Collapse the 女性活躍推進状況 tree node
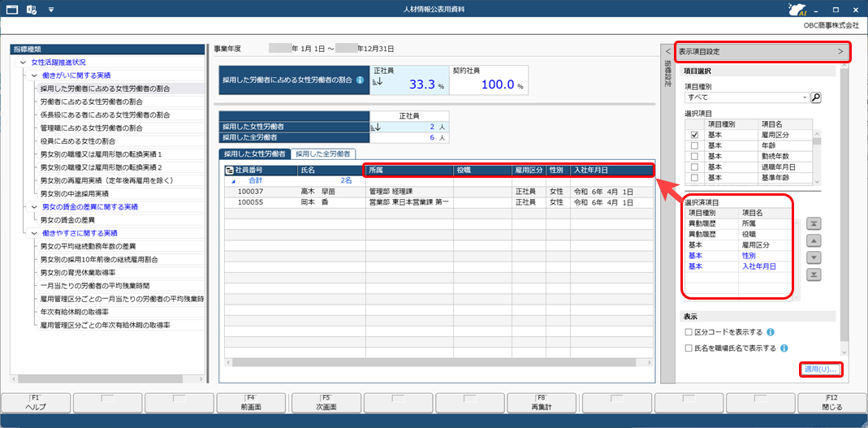The width and height of the screenshot is (868, 428). [23, 63]
